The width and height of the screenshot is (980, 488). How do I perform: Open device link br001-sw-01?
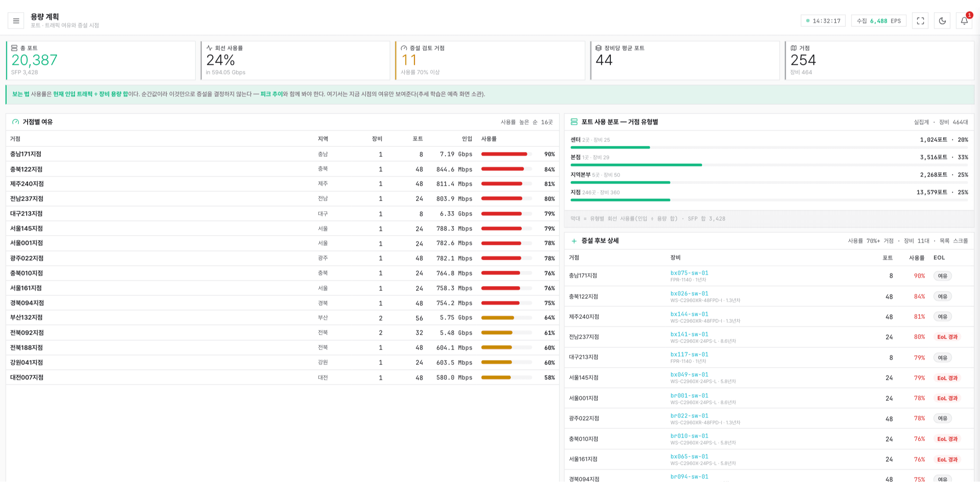tap(689, 396)
